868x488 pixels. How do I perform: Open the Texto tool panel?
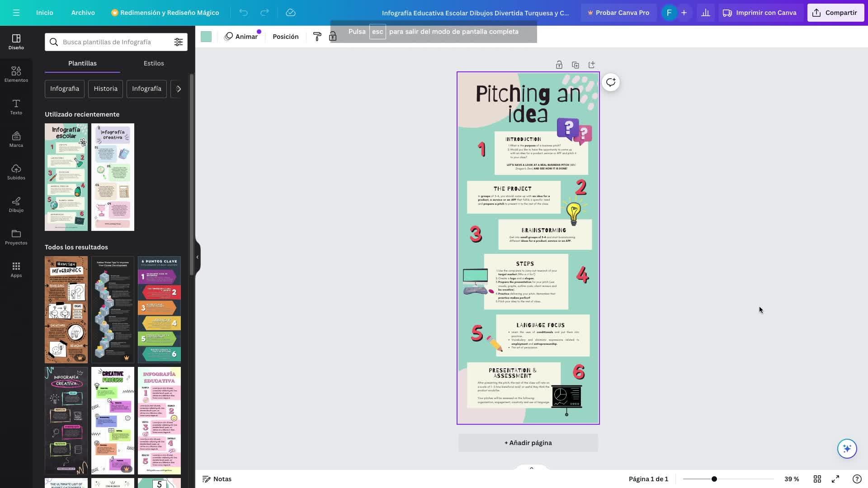pos(16,107)
